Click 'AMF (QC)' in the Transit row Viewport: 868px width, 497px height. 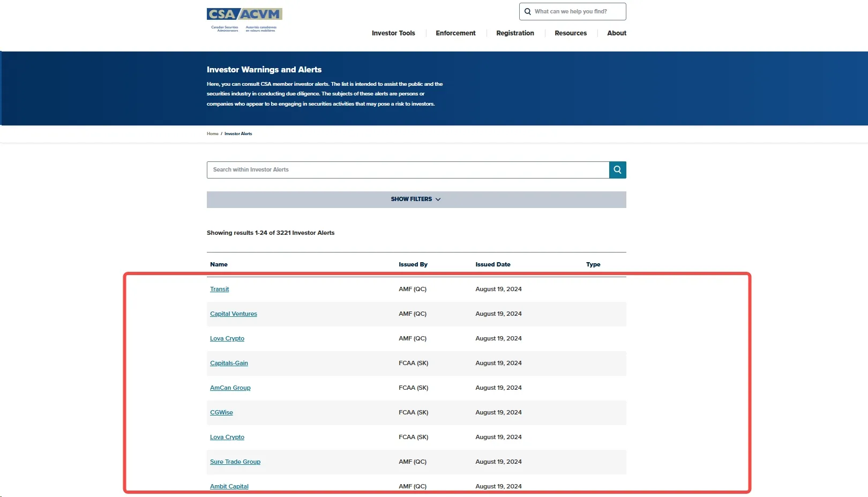click(413, 289)
